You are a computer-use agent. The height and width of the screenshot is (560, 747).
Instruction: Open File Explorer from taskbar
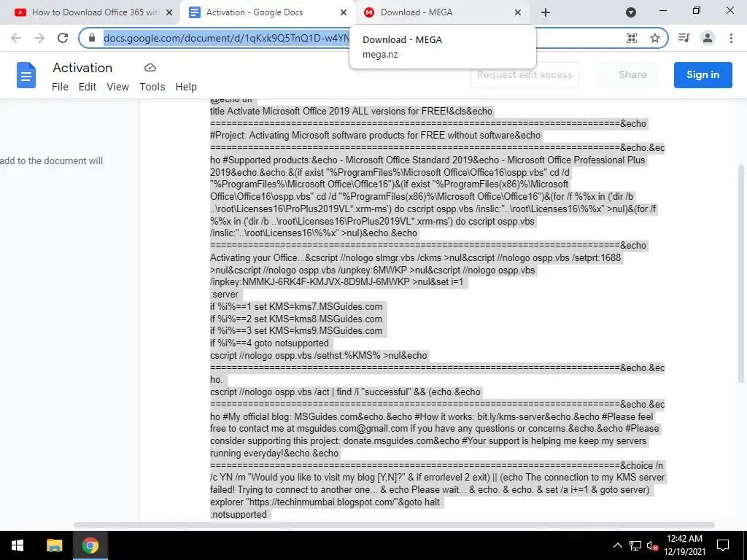[x=54, y=545]
